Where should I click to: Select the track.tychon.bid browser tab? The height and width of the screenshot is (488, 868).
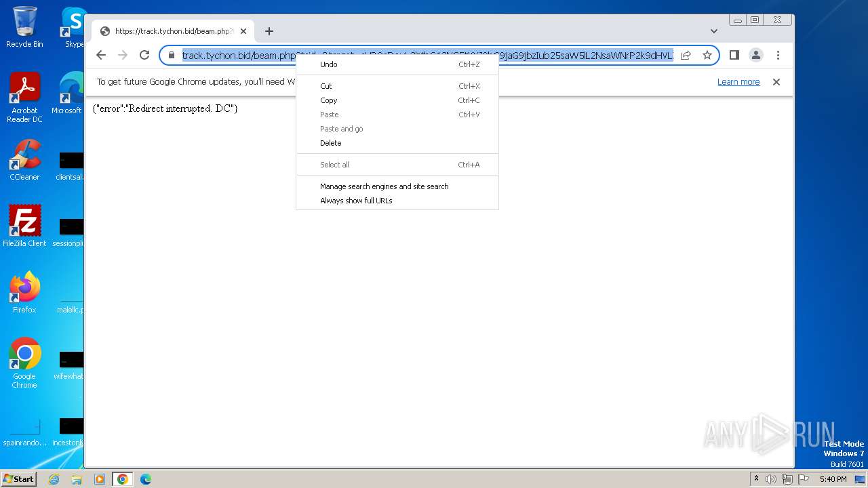(173, 31)
